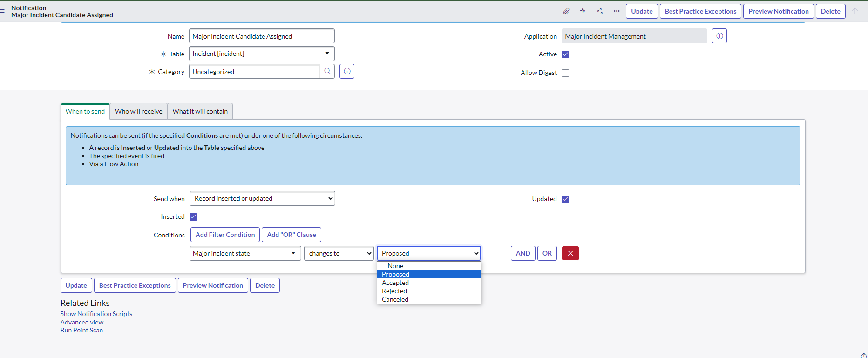Toggle the Active checkbox

coord(565,54)
